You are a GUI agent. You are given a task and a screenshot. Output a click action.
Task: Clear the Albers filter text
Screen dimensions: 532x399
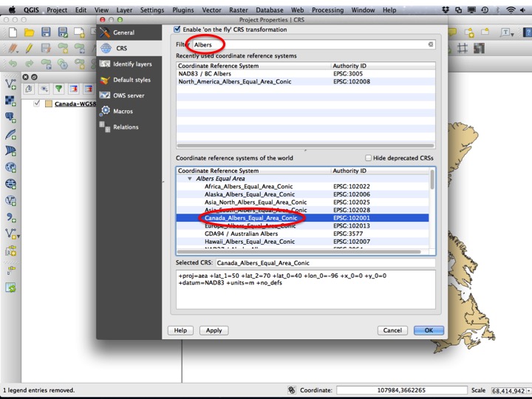[x=431, y=44]
